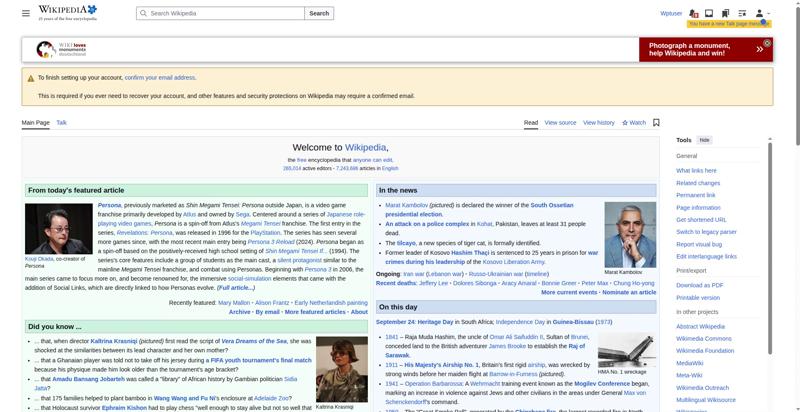The width and height of the screenshot is (800, 412).
Task: Open the notices tray icon
Action: [709, 13]
